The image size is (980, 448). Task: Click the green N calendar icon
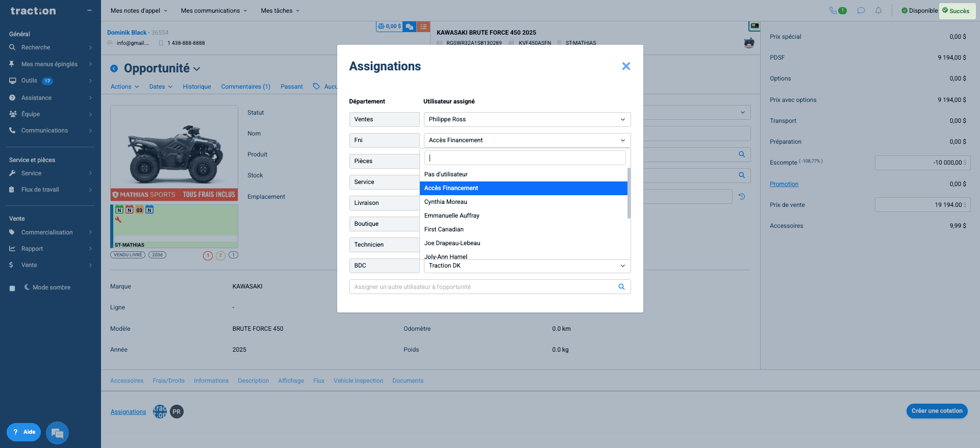[119, 209]
